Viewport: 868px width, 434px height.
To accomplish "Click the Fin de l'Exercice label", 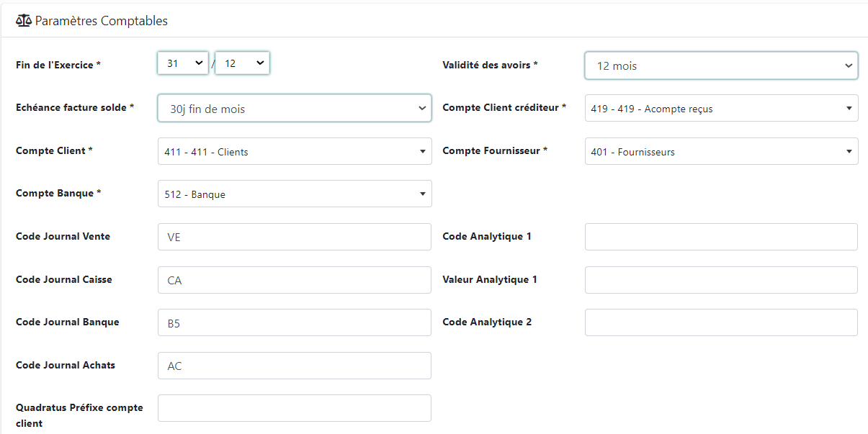I will click(x=58, y=65).
